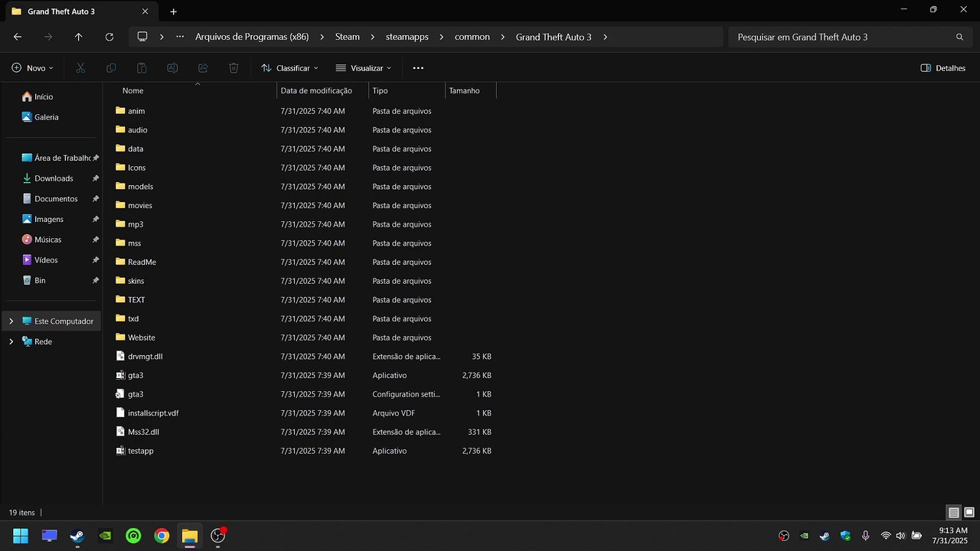Click the Rename icon in toolbar
Screen dimensions: 980x551
(172, 68)
